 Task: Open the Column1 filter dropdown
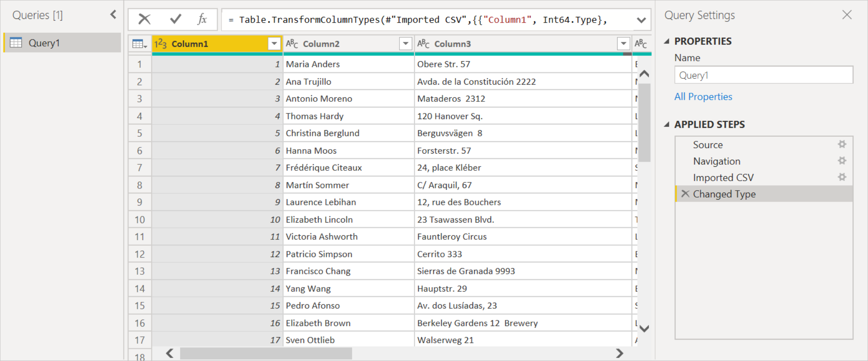pos(274,44)
